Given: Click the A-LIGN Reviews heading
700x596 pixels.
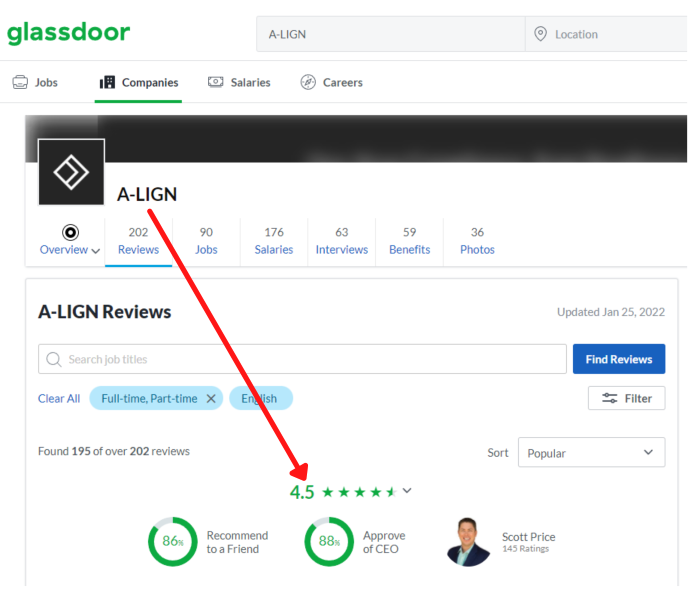Looking at the screenshot, I should [104, 312].
